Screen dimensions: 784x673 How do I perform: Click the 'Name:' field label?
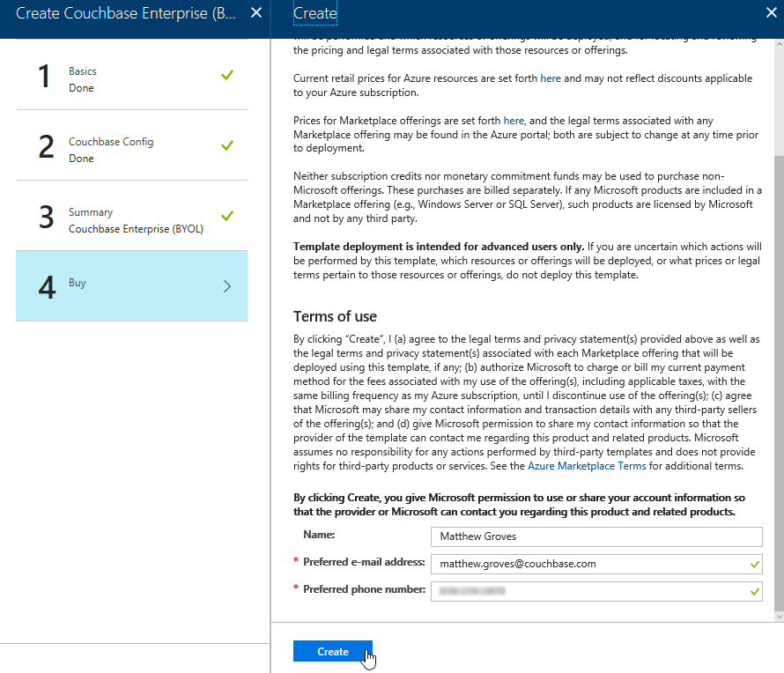tap(319, 535)
